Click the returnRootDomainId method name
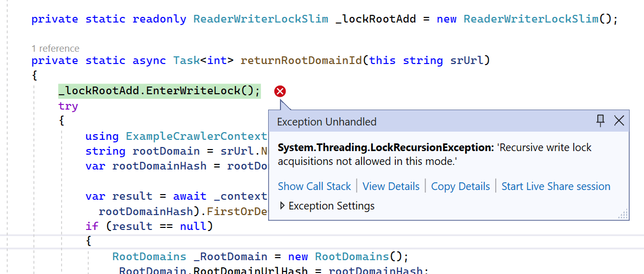The image size is (644, 274). tap(301, 60)
